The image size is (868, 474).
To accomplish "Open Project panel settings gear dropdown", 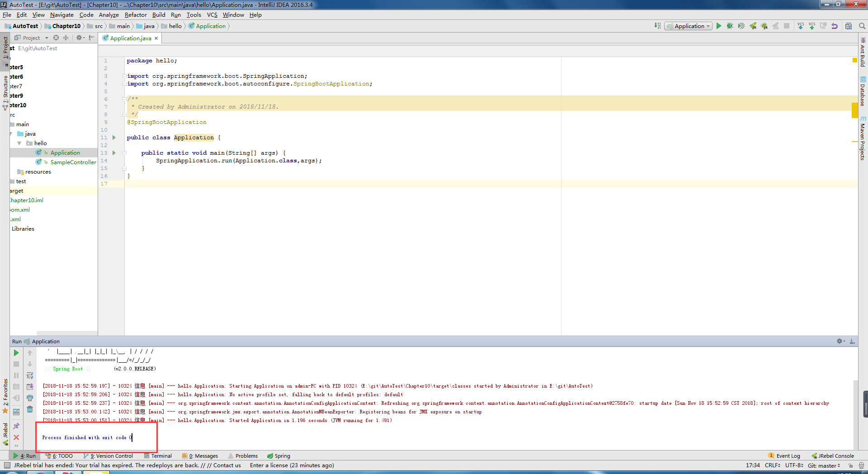I will coord(80,38).
